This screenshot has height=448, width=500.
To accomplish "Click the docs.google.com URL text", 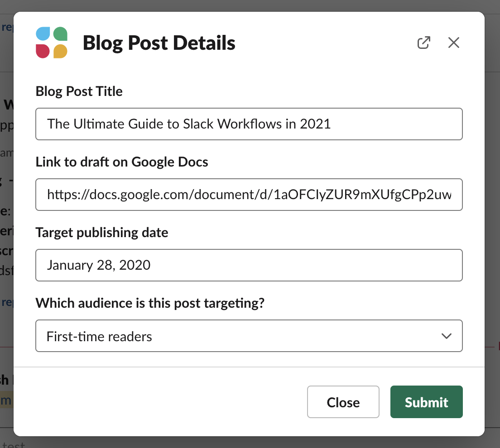I will (x=249, y=195).
